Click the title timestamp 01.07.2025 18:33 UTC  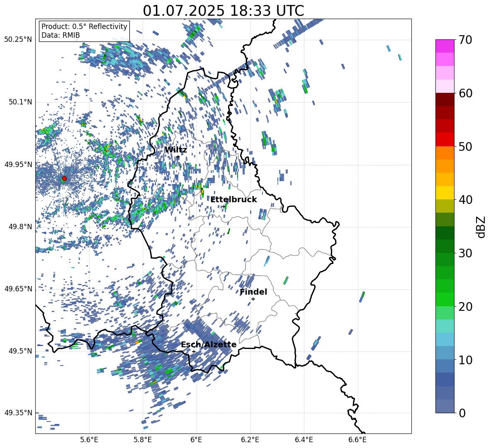[x=223, y=11]
